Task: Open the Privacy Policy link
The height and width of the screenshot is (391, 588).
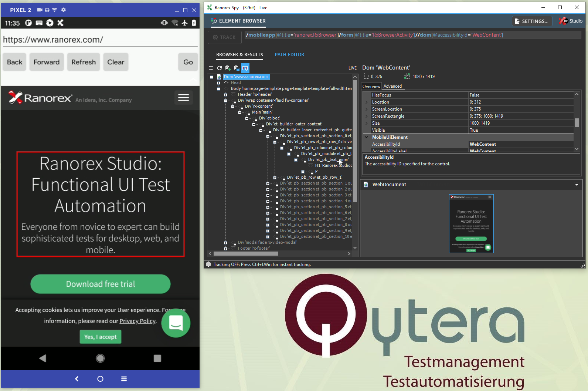Action: click(x=137, y=321)
